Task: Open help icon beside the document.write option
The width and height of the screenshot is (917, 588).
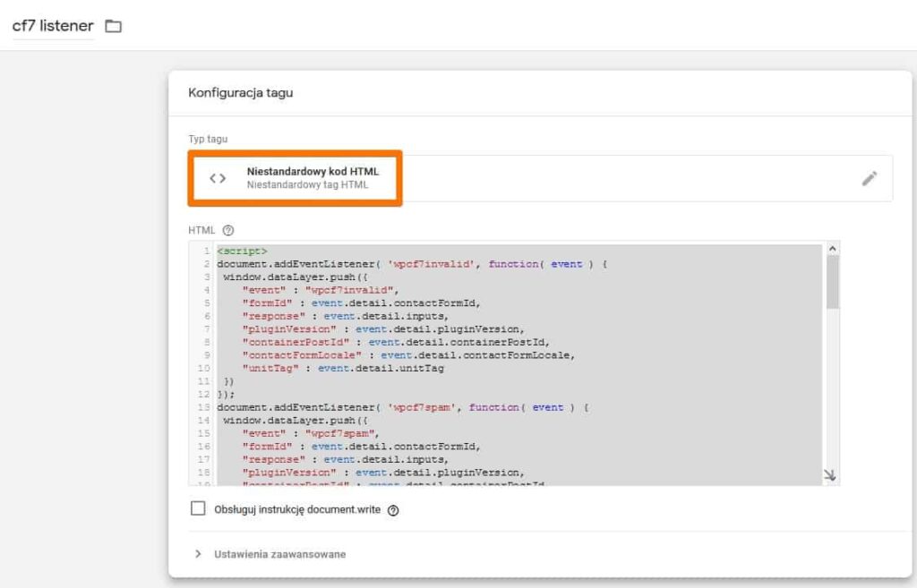Action: point(393,510)
